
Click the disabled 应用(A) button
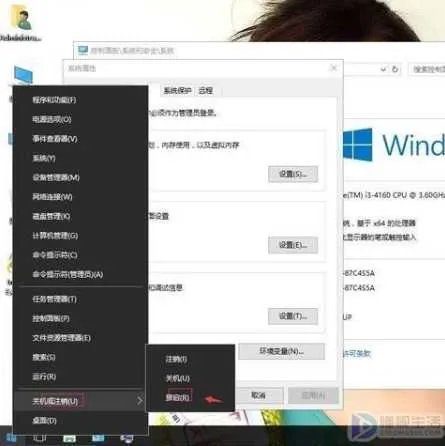(313, 395)
